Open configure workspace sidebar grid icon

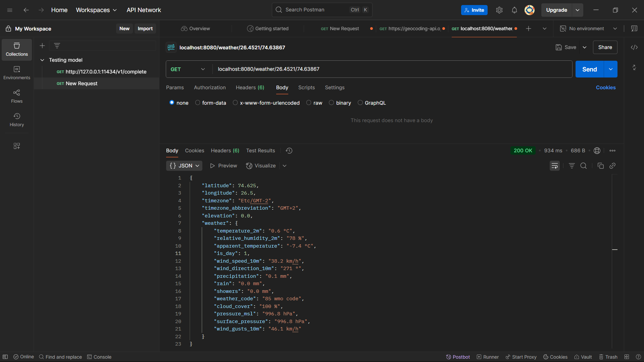[x=17, y=146]
